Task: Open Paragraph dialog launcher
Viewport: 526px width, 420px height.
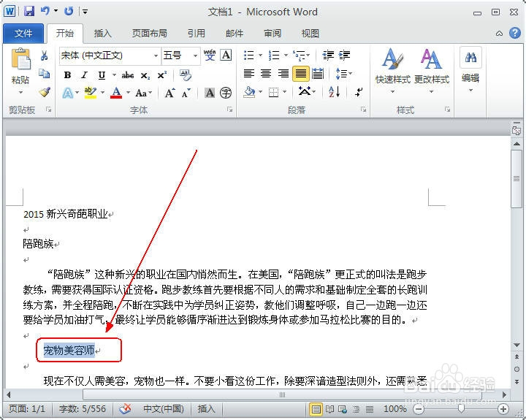Action: click(363, 110)
